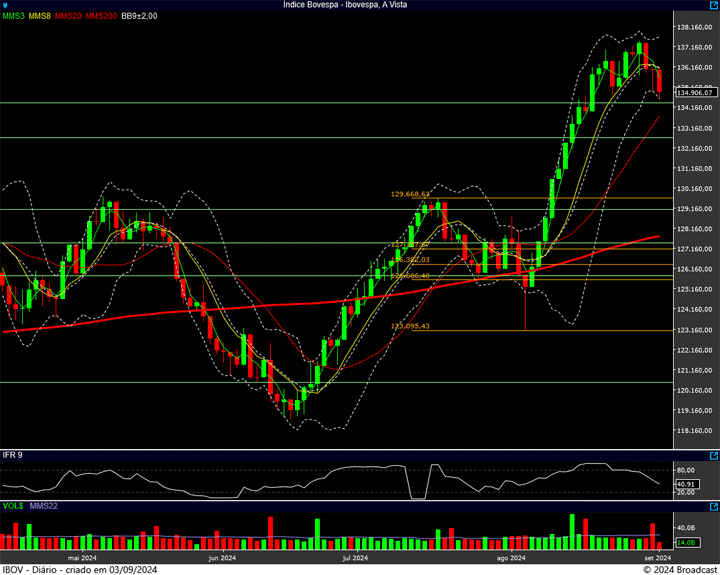
Task: Select the yellow MMS8 indicator label
Action: click(40, 17)
